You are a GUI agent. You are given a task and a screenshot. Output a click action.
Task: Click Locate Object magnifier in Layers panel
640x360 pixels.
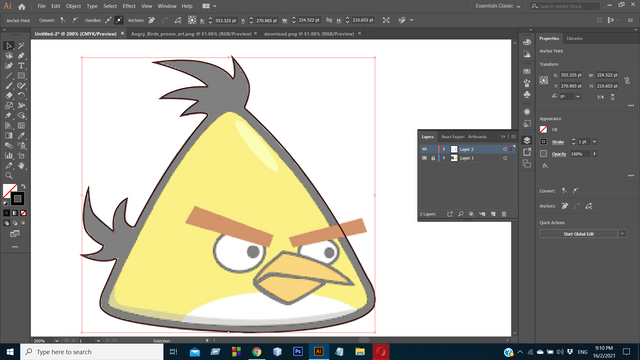460,214
